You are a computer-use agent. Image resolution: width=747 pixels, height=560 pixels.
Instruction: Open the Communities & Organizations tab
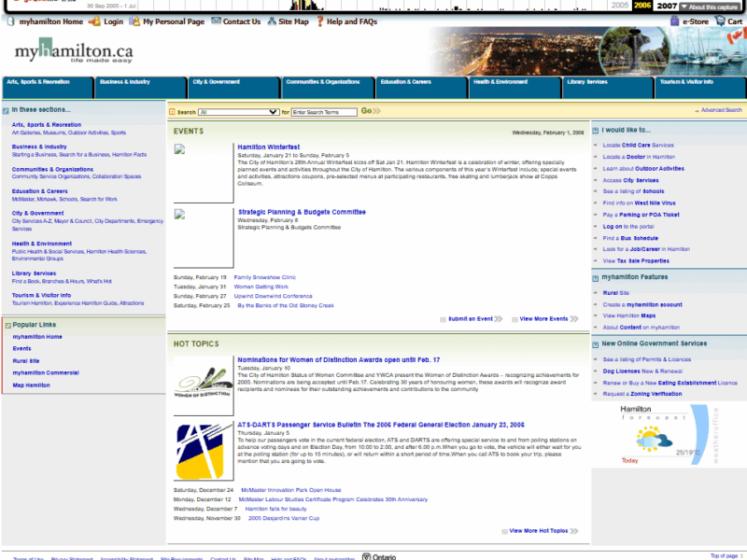tap(328, 87)
